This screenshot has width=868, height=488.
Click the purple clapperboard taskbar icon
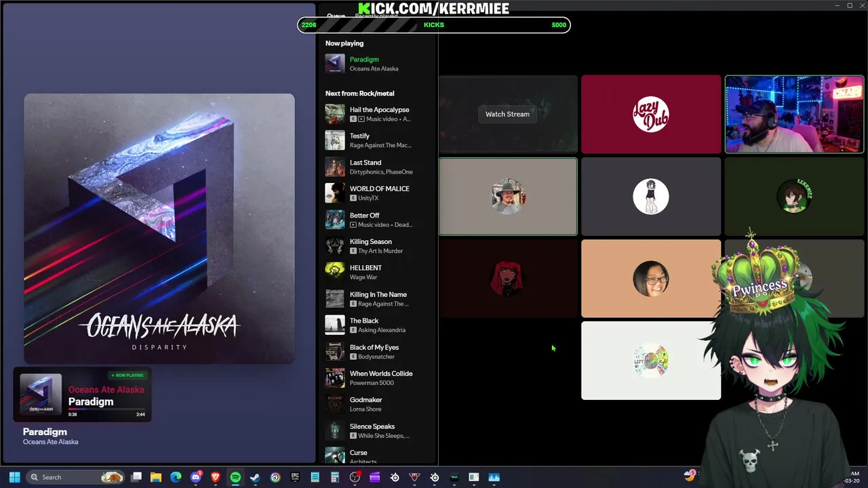[x=374, y=477]
